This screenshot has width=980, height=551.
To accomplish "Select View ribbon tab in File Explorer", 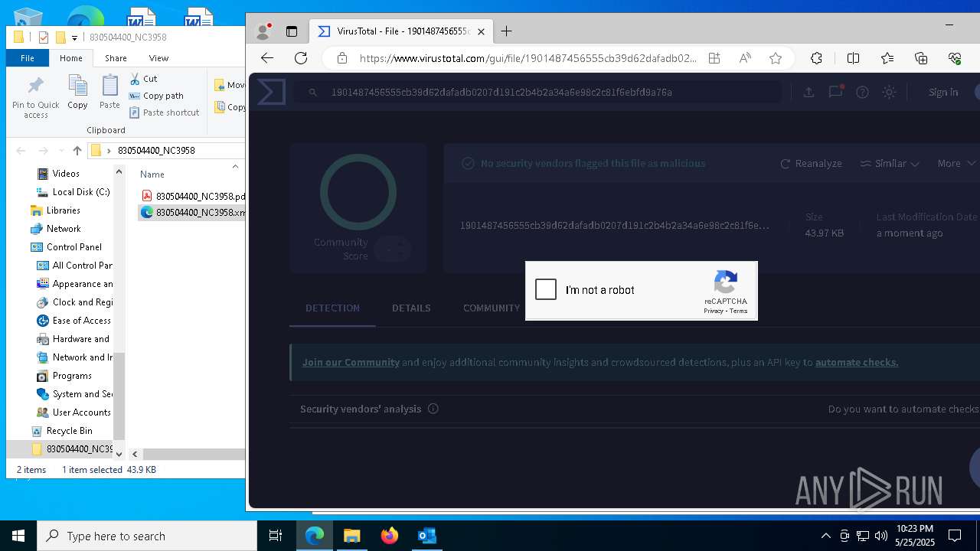I will pyautogui.click(x=158, y=58).
